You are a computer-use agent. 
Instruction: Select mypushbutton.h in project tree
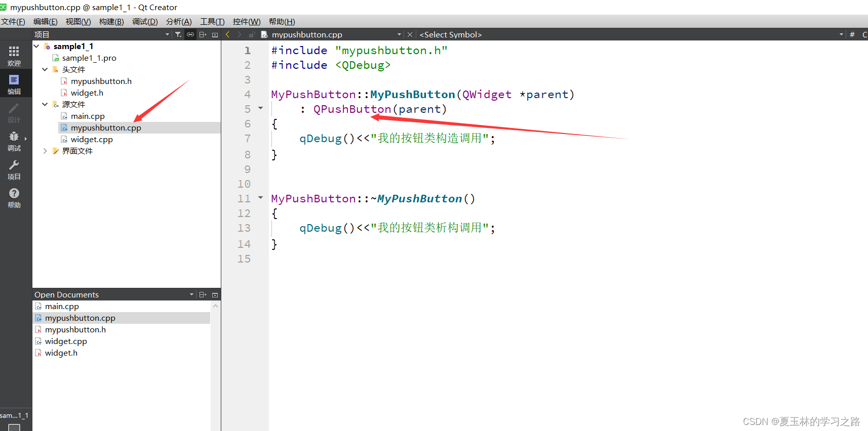(x=101, y=81)
